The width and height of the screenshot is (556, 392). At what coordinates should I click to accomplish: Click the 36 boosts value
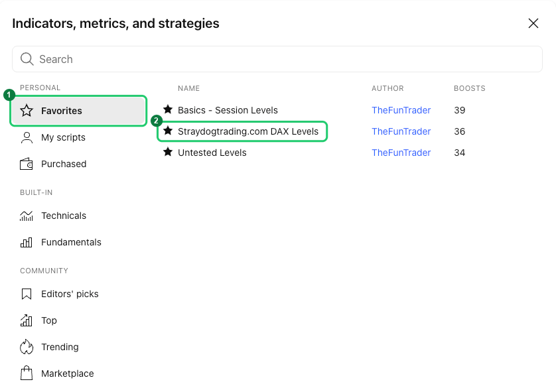click(x=460, y=131)
